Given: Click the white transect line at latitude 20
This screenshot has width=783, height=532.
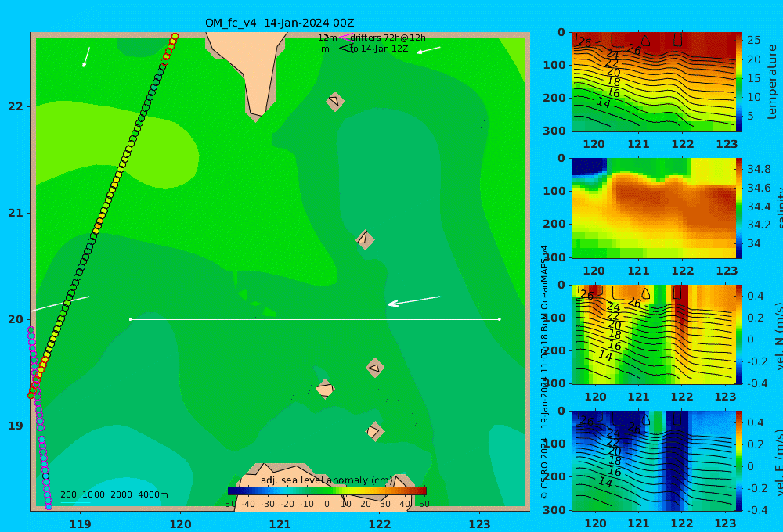Looking at the screenshot, I should (x=315, y=319).
